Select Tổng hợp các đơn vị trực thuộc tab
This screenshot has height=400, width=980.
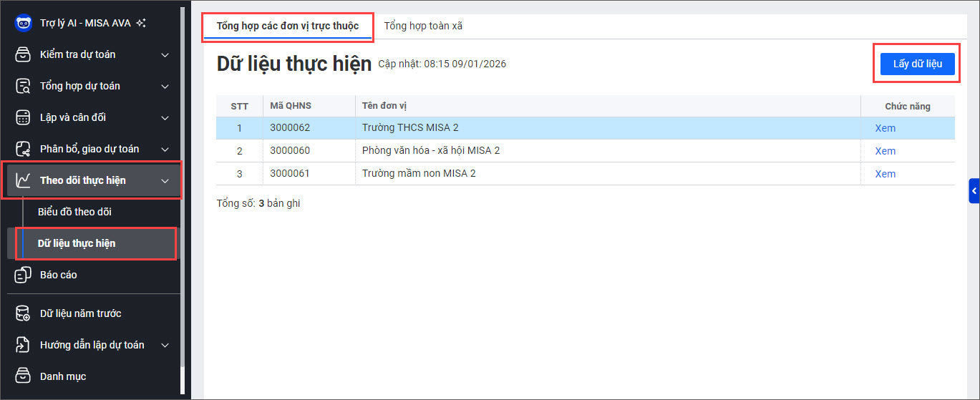288,26
